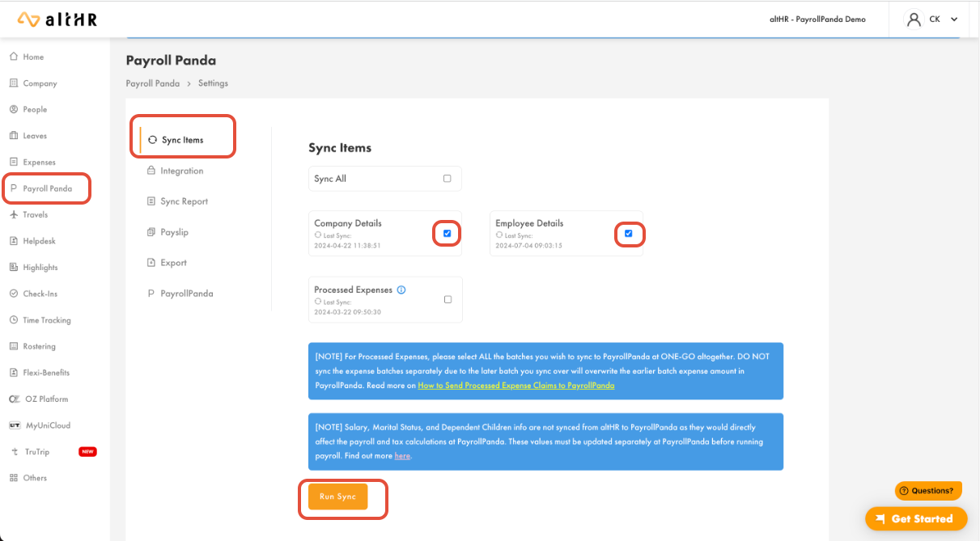The image size is (980, 541).
Task: Click the Flexi-Benefits icon in sidebar
Action: pyautogui.click(x=14, y=373)
